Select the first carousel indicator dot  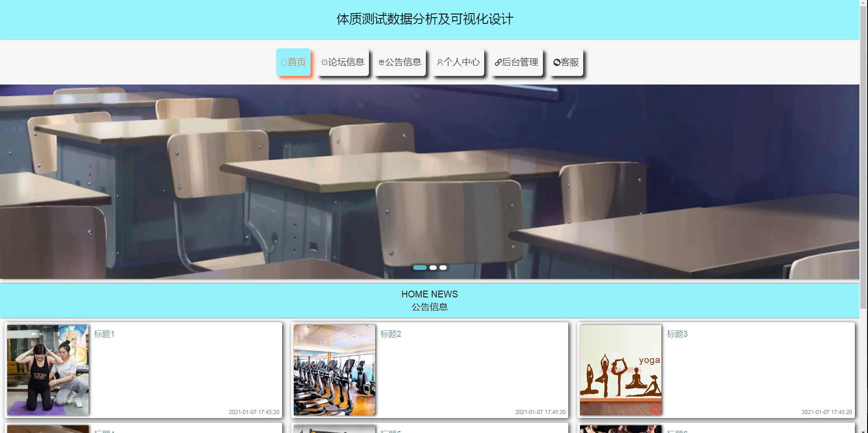click(x=420, y=268)
